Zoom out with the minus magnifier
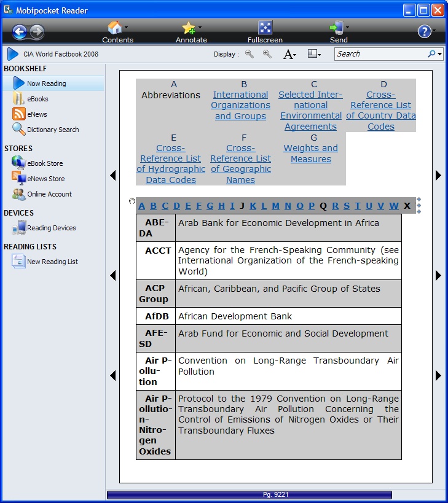The image size is (448, 503). 250,54
